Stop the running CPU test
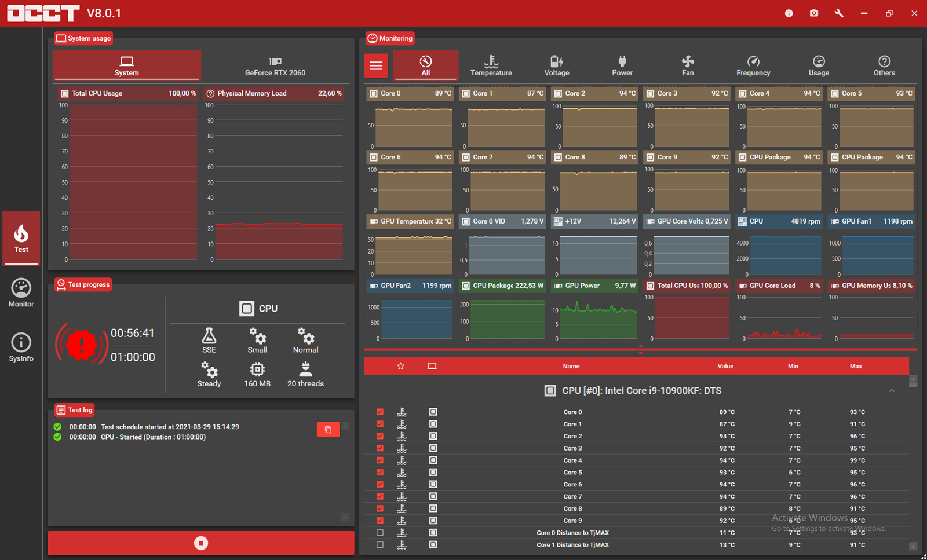The image size is (927, 560). point(201,543)
